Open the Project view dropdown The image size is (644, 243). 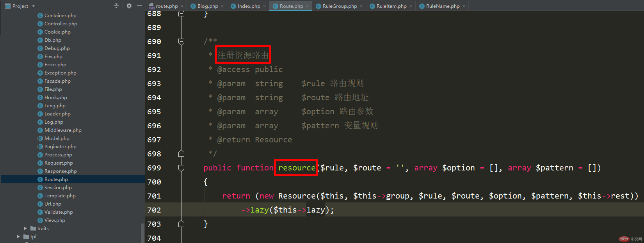click(x=33, y=6)
